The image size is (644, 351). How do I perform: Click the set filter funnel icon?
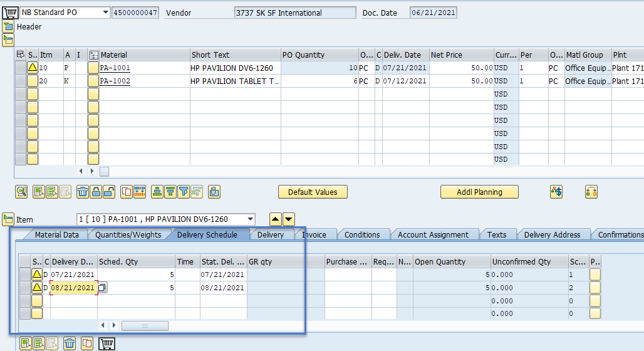pyautogui.click(x=184, y=192)
